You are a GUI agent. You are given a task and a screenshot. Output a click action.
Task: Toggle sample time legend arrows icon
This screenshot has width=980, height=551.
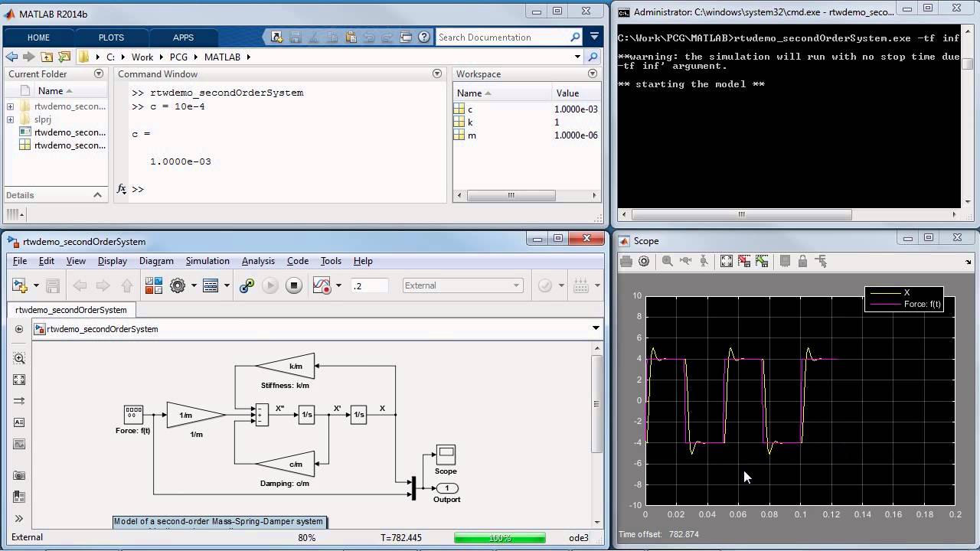tap(19, 401)
